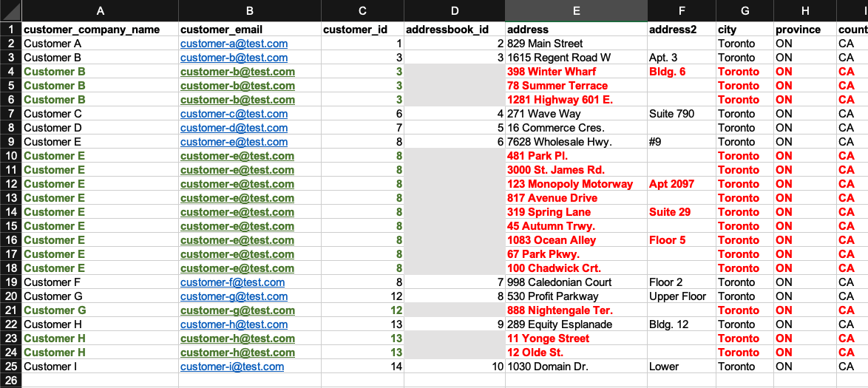The height and width of the screenshot is (388, 868).
Task: Select cell with 1083 Ocean Alley
Action: [576, 240]
